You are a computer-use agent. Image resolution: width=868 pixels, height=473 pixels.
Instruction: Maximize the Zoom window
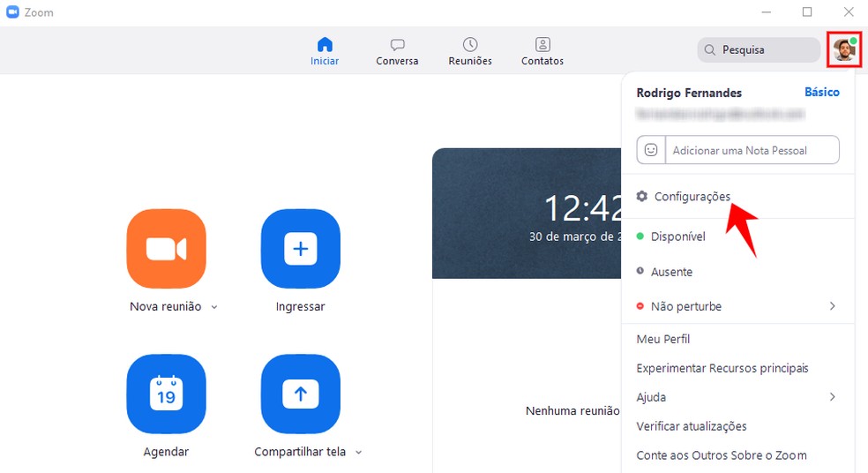click(807, 11)
